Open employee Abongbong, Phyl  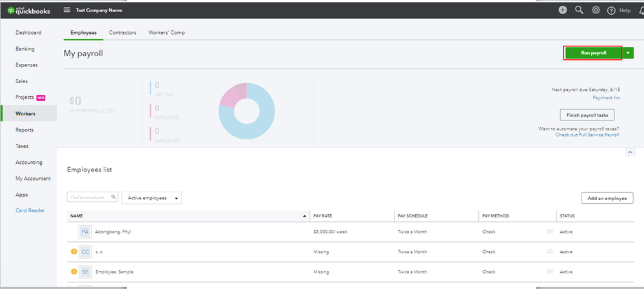(x=113, y=232)
